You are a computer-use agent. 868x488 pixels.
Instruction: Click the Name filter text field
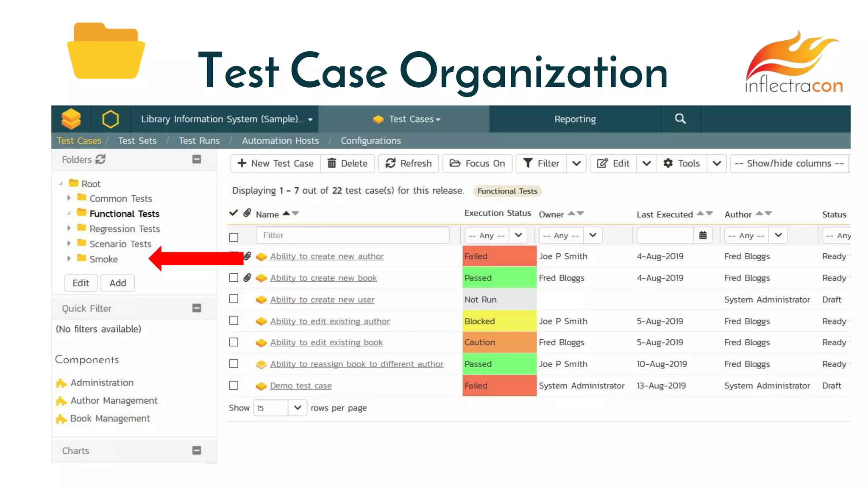click(x=353, y=235)
